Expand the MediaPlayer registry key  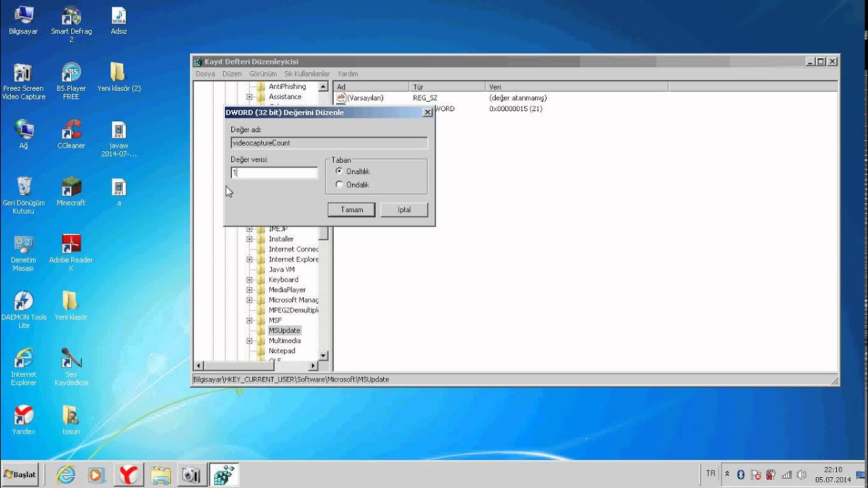[x=250, y=290]
